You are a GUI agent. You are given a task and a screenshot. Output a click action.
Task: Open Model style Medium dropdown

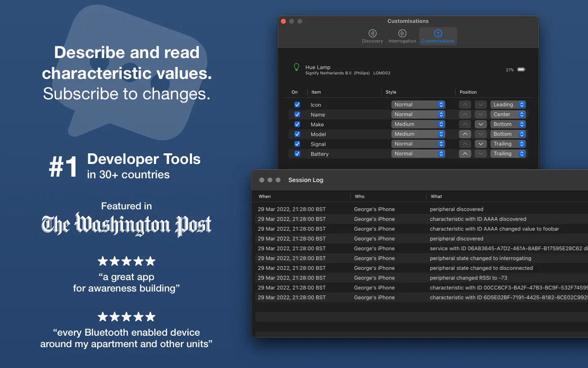tap(418, 134)
